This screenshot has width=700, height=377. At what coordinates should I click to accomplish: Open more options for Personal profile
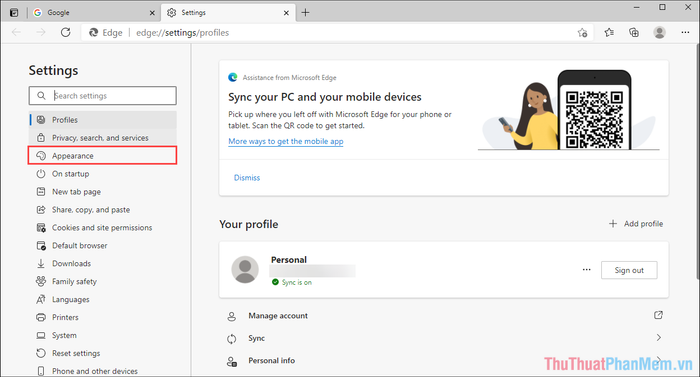[x=587, y=270]
